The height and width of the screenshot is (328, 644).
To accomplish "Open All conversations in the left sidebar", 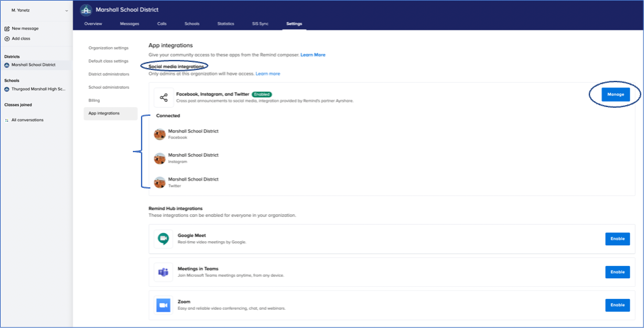I will point(27,120).
